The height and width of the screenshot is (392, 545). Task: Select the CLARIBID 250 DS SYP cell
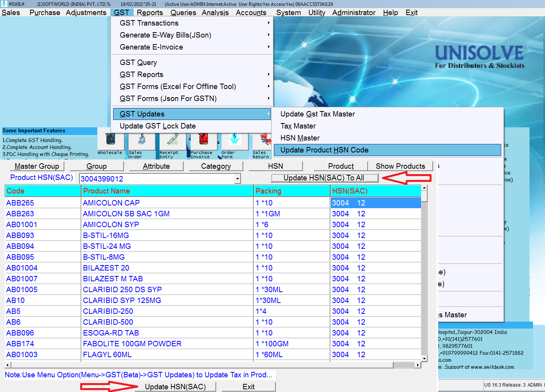click(x=167, y=289)
